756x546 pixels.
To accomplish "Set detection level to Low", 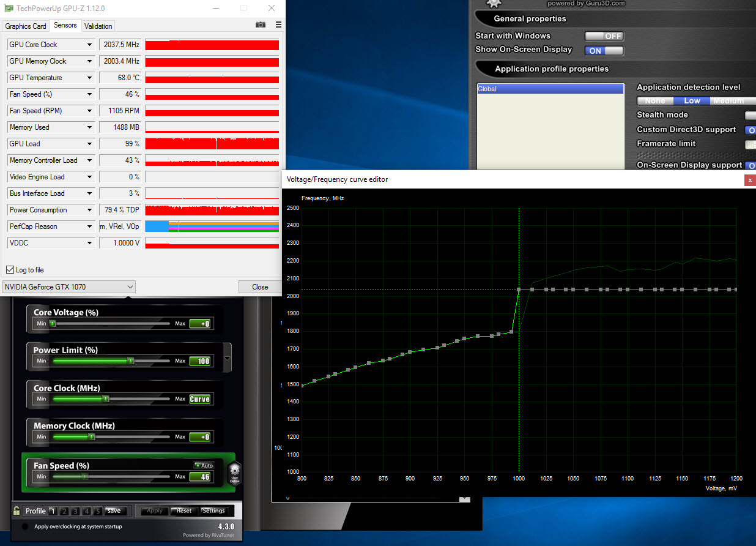I will pyautogui.click(x=692, y=101).
